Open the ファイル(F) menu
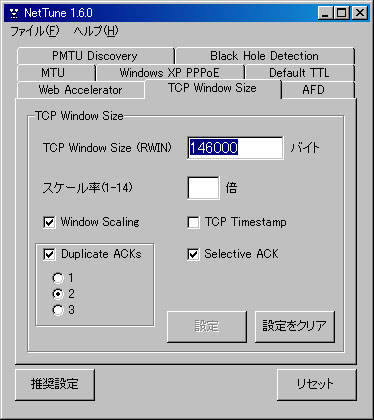 (x=35, y=31)
